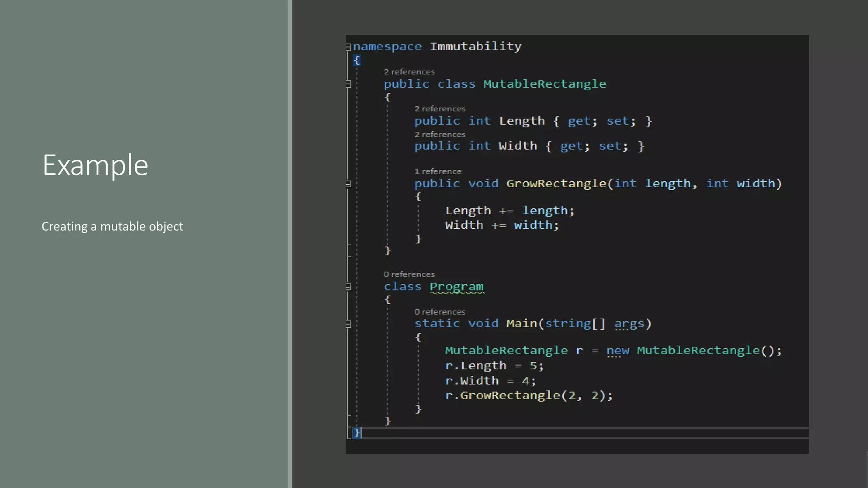The width and height of the screenshot is (868, 488).
Task: Collapse the Program class block
Action: click(x=348, y=287)
